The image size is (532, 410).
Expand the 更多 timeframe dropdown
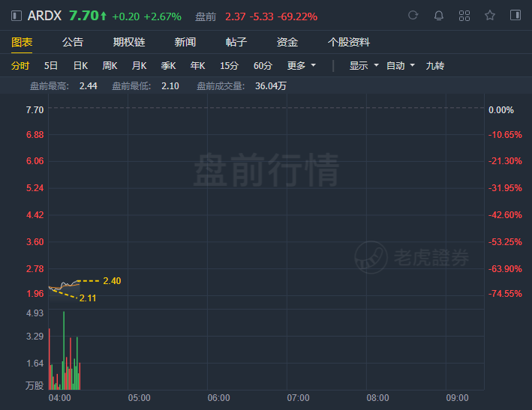pyautogui.click(x=302, y=65)
